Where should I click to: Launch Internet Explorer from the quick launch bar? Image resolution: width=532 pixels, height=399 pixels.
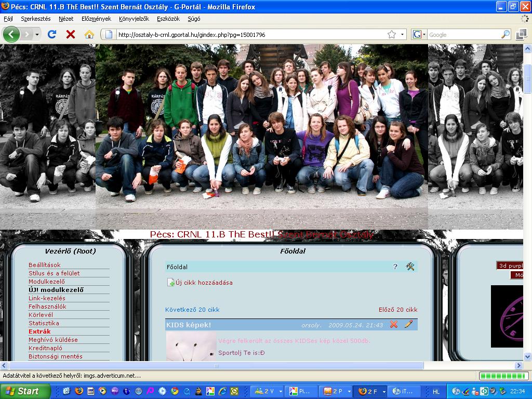click(222, 391)
